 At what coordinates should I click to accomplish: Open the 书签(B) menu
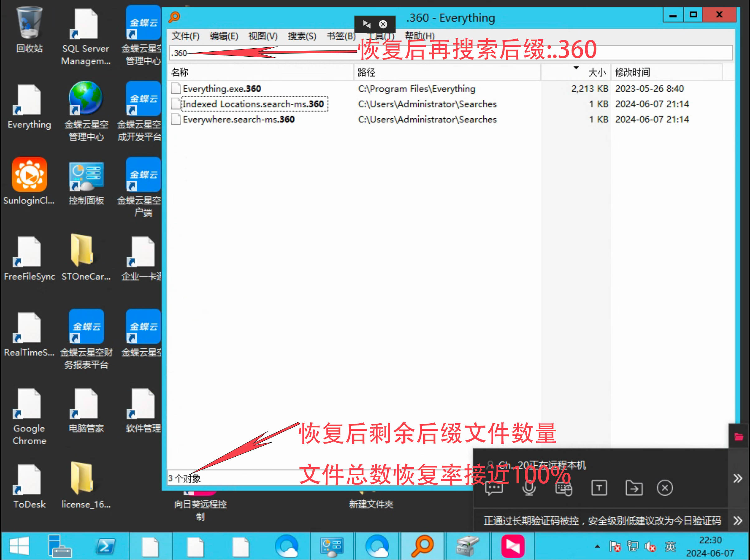pos(341,36)
